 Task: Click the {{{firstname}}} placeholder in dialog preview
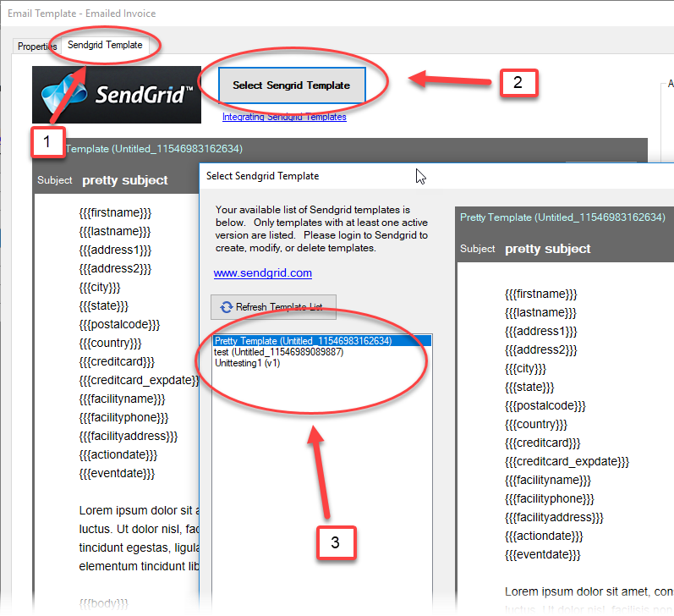coord(541,294)
